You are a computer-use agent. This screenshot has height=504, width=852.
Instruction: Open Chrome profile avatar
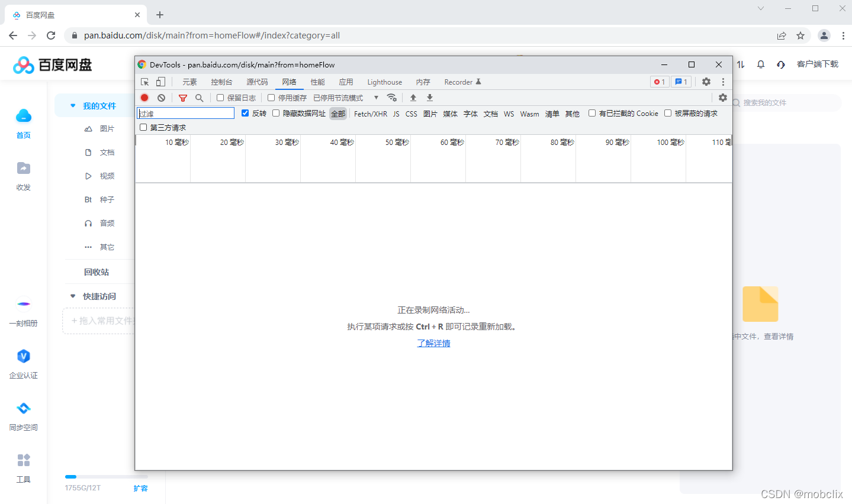(x=824, y=35)
